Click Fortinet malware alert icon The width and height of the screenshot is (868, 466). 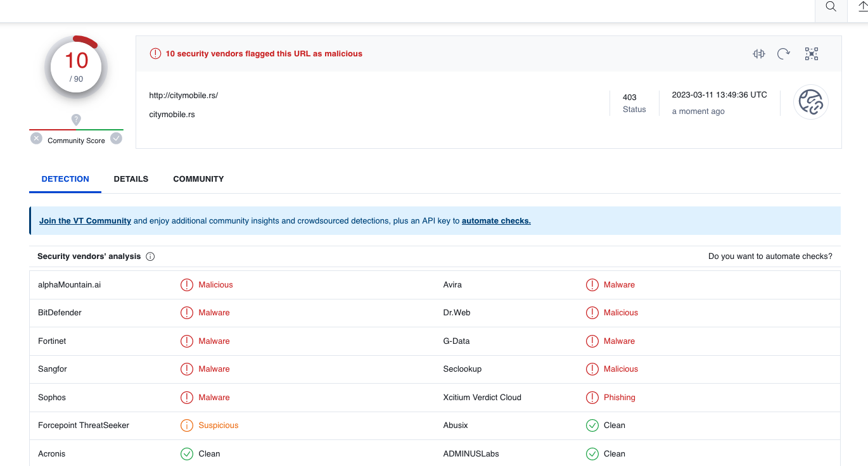coord(187,341)
